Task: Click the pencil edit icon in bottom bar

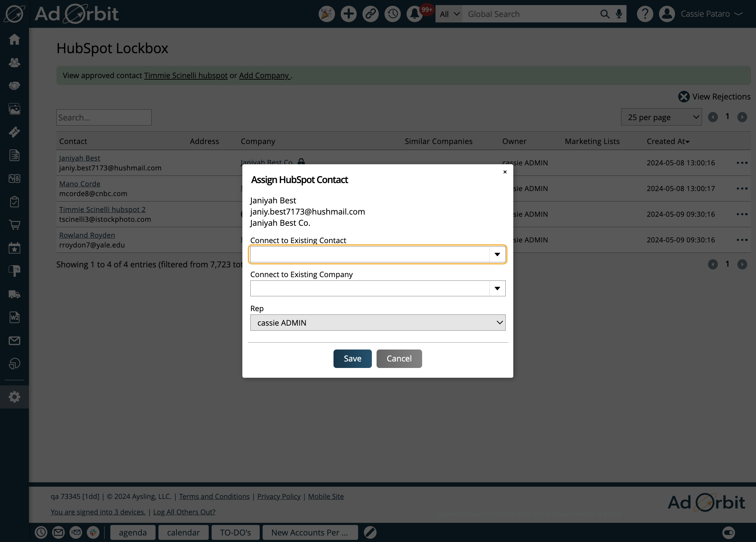Action: click(x=370, y=532)
